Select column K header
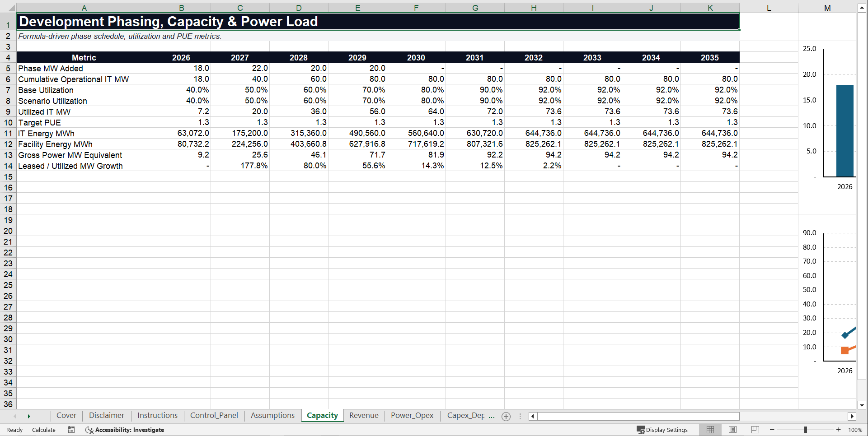The width and height of the screenshot is (868, 436). [710, 8]
